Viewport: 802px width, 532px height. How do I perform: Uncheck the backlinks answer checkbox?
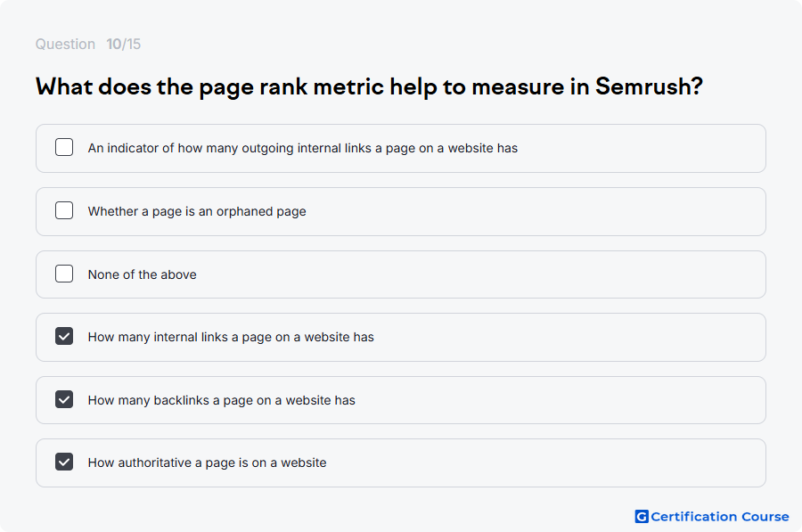coord(64,399)
